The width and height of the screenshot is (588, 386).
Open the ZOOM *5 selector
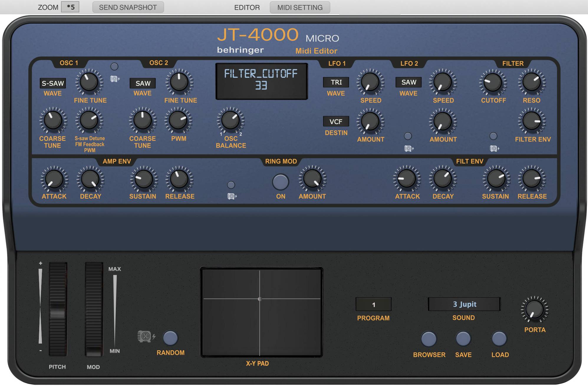(x=70, y=7)
